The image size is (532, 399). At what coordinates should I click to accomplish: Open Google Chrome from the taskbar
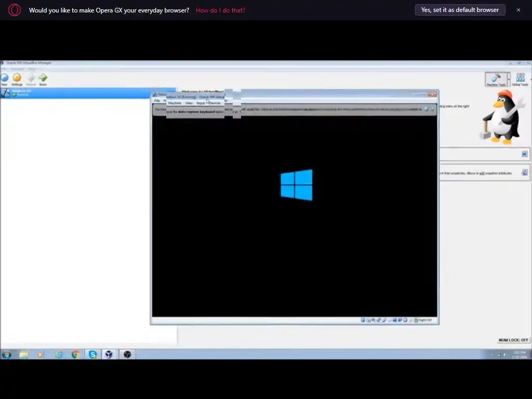click(x=75, y=354)
